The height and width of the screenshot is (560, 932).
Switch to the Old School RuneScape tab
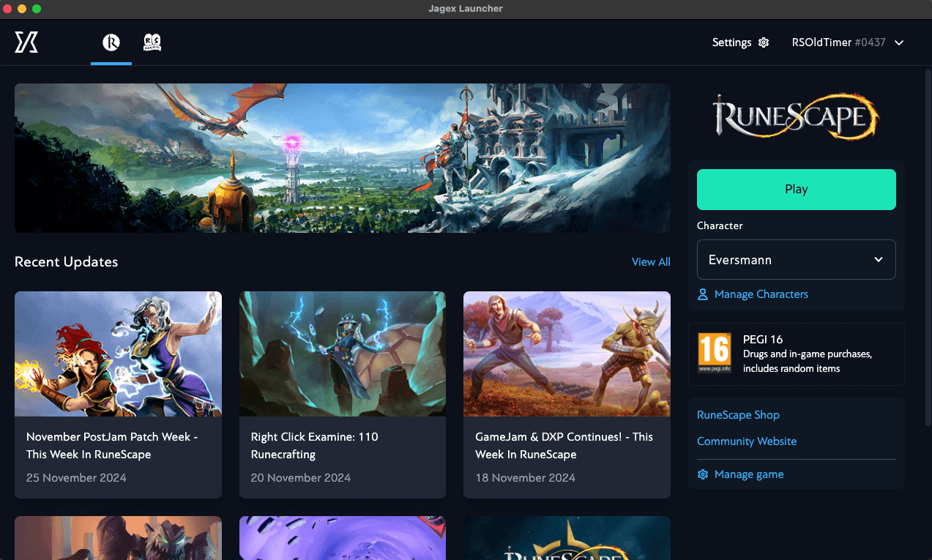click(x=152, y=42)
